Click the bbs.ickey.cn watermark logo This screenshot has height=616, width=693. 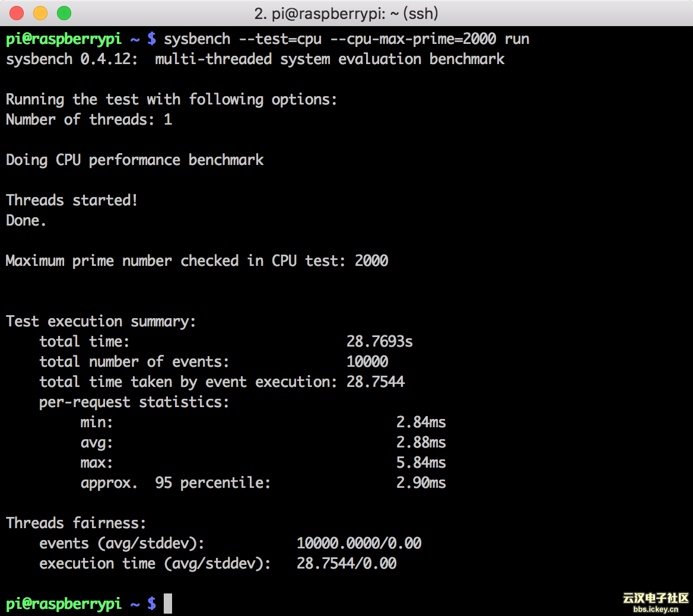(x=656, y=602)
